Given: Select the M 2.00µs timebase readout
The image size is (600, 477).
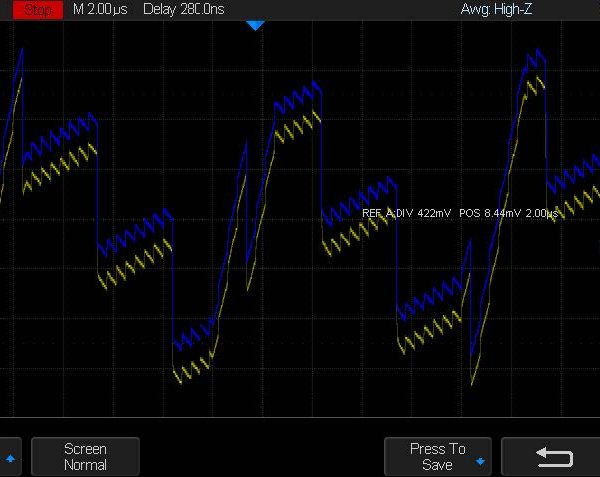Looking at the screenshot, I should [98, 9].
